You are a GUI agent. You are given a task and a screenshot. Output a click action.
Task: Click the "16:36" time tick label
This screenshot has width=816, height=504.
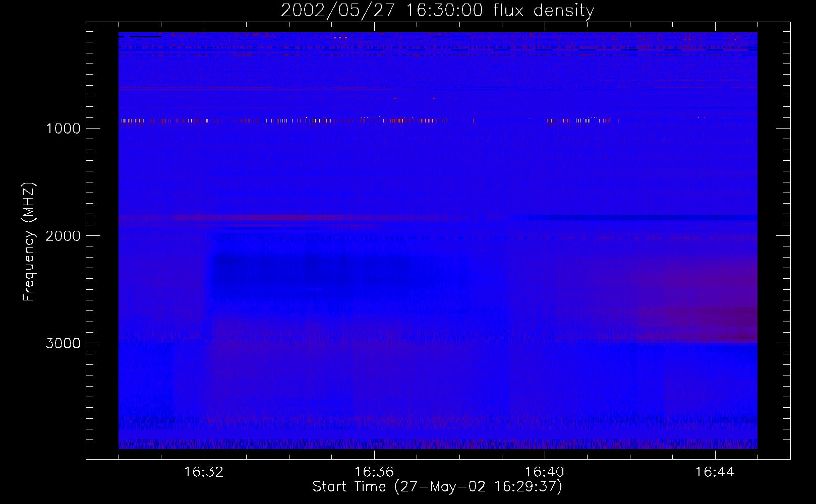pos(374,472)
